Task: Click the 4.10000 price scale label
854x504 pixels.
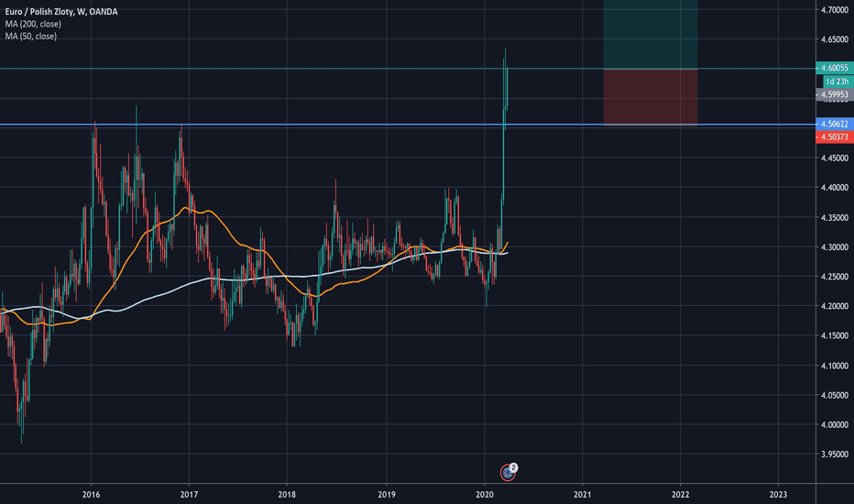Action: 835,366
